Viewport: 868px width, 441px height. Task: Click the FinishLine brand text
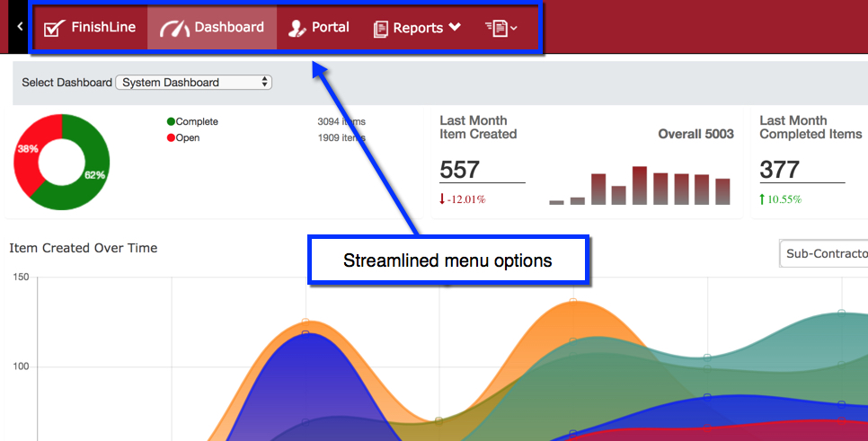pos(103,28)
